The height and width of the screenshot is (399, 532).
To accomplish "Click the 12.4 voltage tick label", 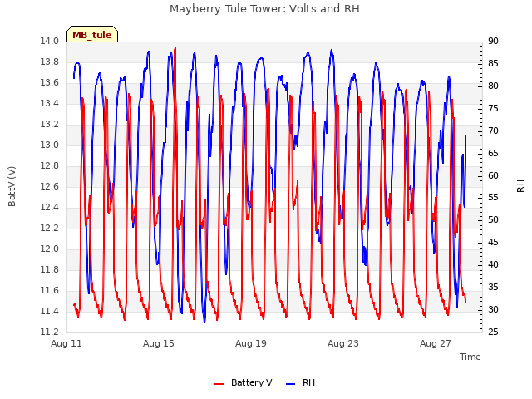I will pyautogui.click(x=50, y=207).
